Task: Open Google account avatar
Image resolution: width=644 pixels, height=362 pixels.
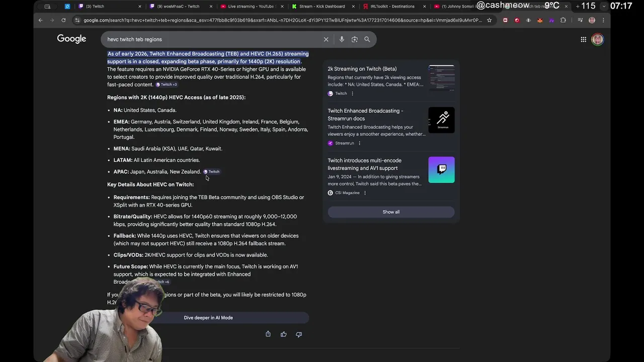Action: (x=597, y=39)
